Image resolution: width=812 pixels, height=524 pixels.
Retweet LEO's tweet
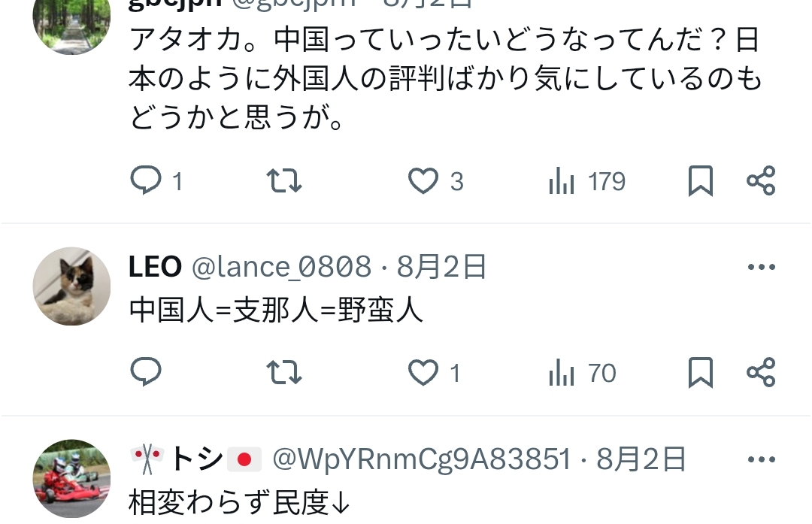point(283,372)
